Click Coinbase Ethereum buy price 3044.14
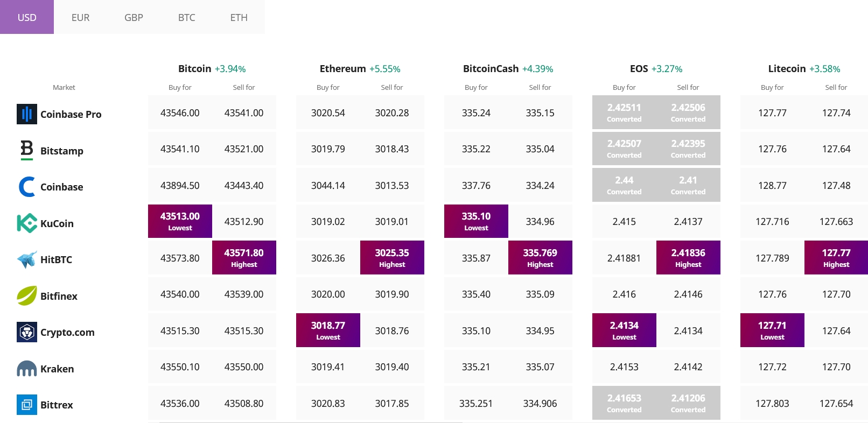868x423 pixels. [328, 186]
